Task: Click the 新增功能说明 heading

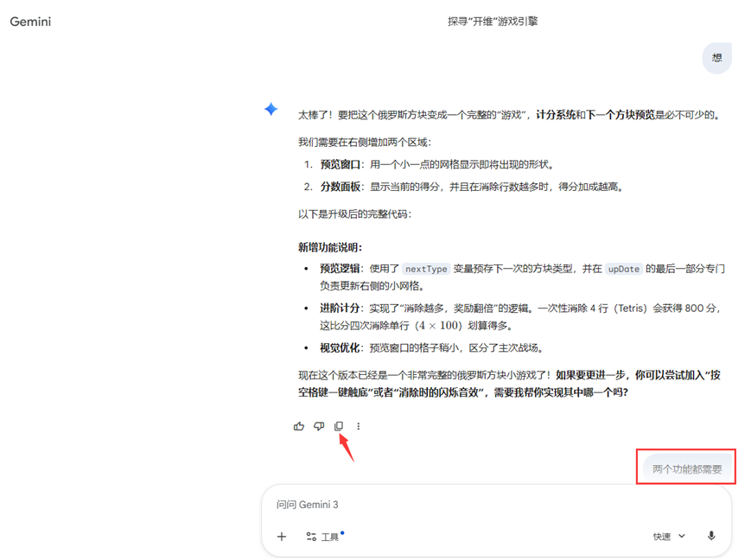Action: 330,247
